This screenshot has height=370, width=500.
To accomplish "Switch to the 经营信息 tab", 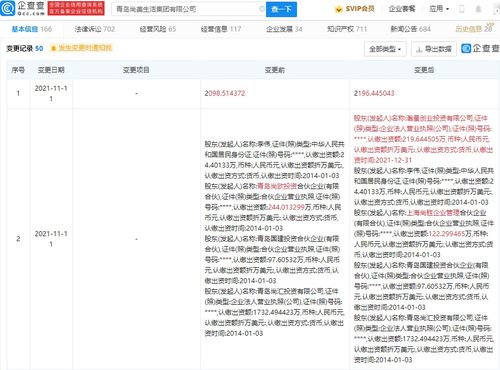I will click(x=221, y=29).
